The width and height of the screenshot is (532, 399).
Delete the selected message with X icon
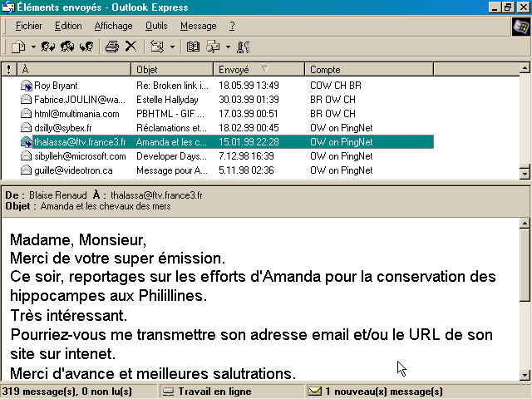click(131, 47)
